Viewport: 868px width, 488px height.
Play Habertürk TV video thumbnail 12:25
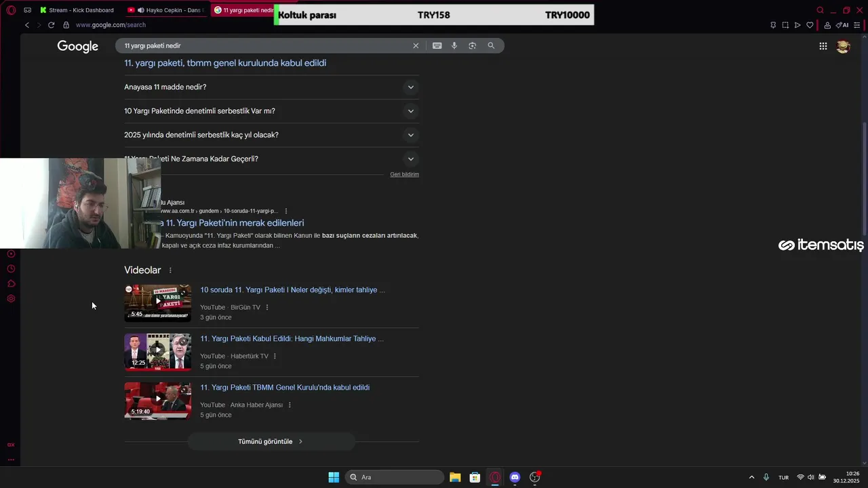(x=157, y=352)
